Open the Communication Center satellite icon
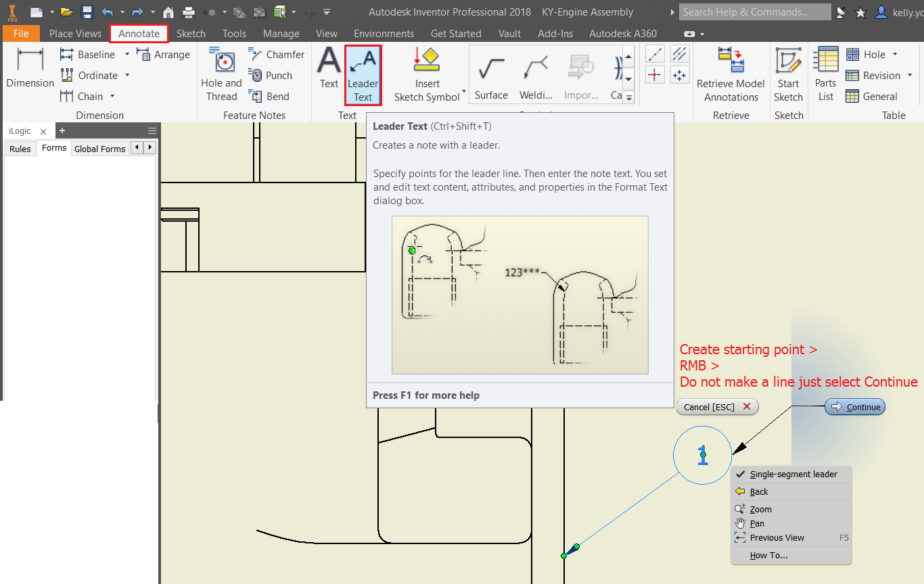The height and width of the screenshot is (584, 924). pos(841,12)
